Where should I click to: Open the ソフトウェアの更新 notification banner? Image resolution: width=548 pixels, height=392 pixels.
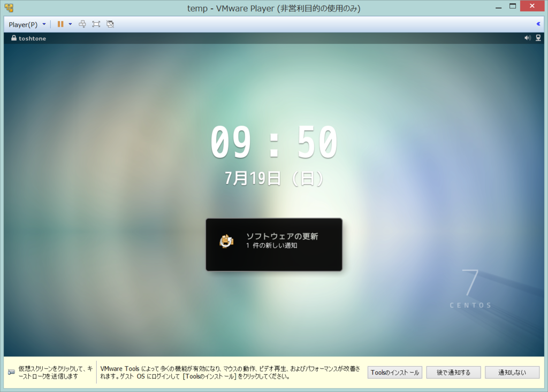click(x=274, y=244)
